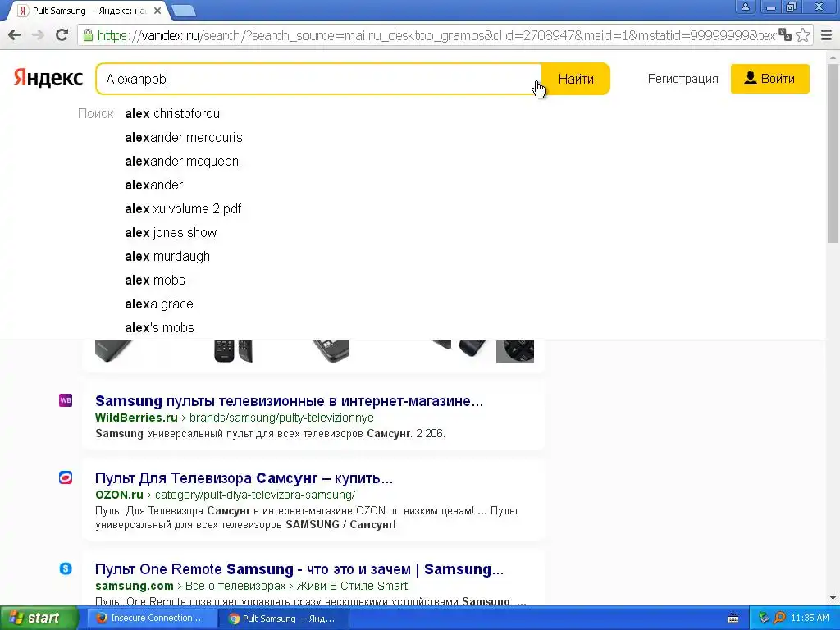Select suggestion alexa grace
Image resolution: width=840 pixels, height=630 pixels.
coord(158,304)
